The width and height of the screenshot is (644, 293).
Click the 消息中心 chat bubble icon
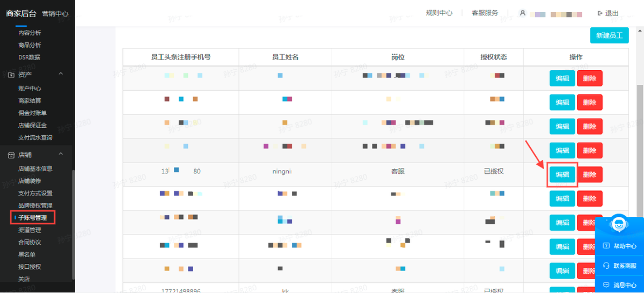coord(606,285)
